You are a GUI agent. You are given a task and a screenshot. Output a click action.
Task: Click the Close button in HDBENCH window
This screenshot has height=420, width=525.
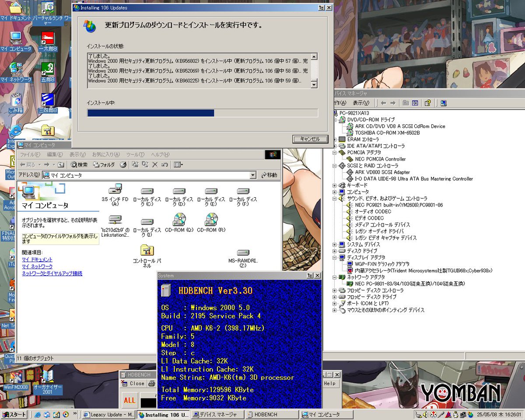[x=133, y=383]
